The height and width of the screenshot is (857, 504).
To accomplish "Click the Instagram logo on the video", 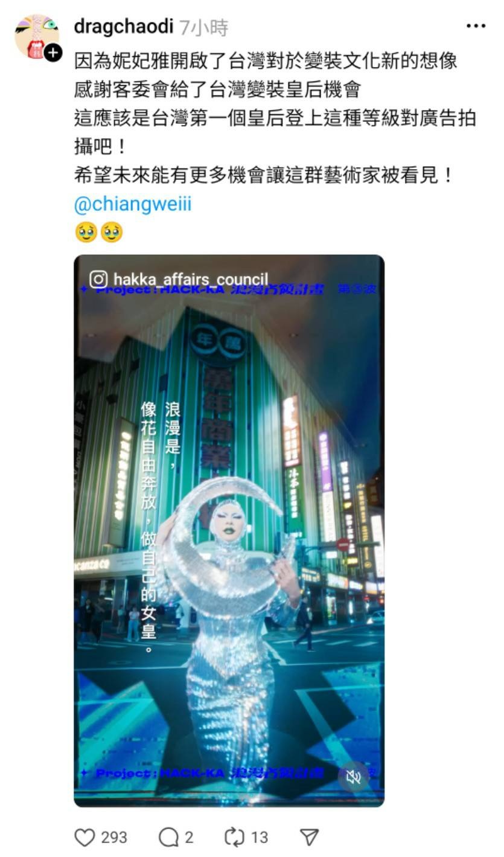I will click(x=98, y=279).
